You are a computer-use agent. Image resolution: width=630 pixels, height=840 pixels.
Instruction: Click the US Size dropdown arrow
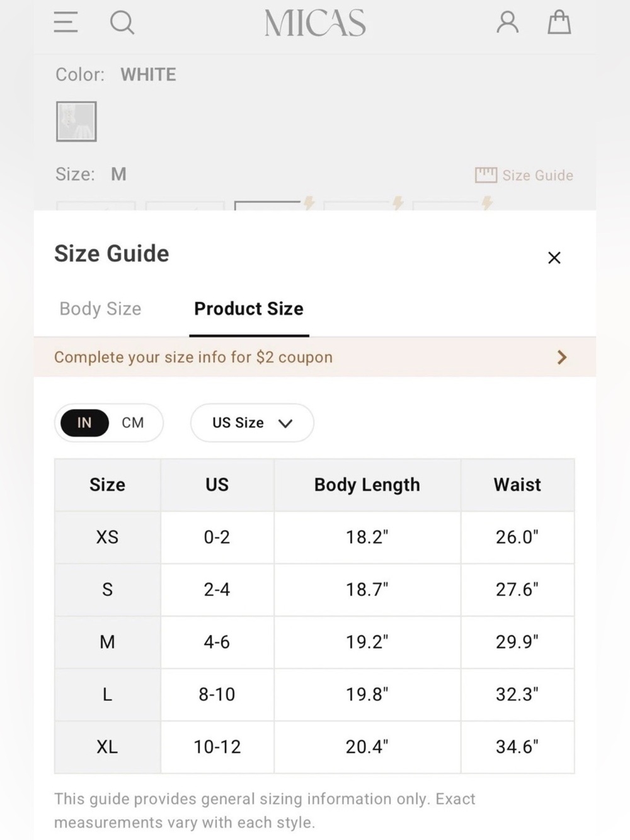(285, 423)
